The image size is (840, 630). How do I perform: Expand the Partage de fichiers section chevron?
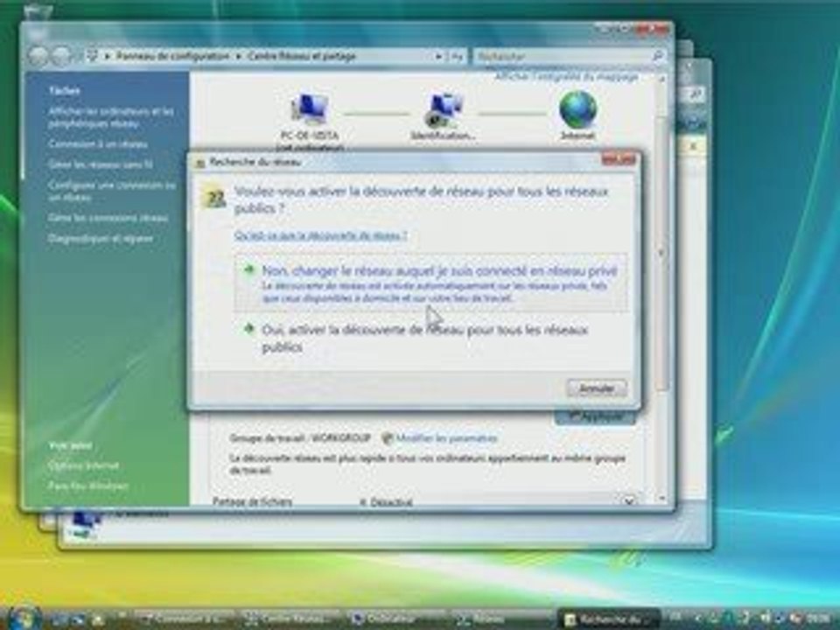[629, 500]
